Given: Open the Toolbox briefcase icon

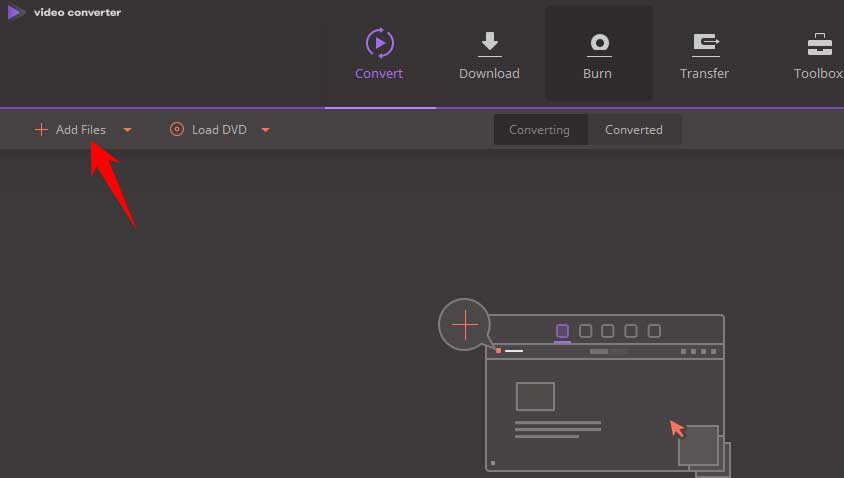Looking at the screenshot, I should click(820, 45).
